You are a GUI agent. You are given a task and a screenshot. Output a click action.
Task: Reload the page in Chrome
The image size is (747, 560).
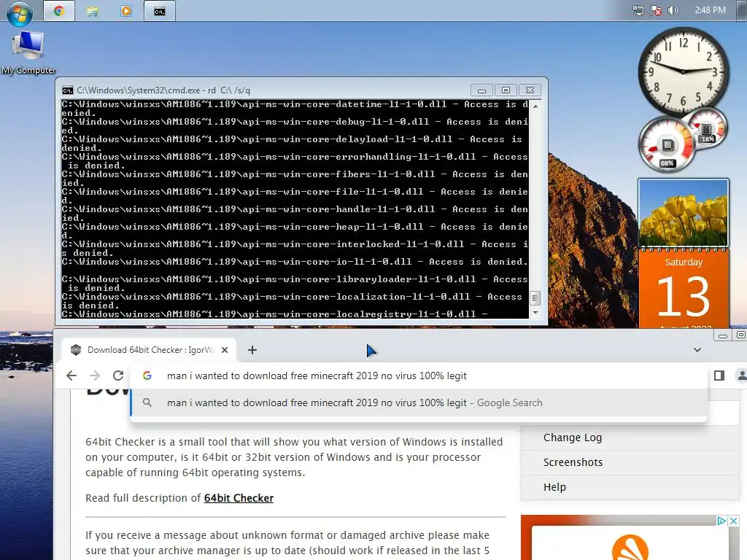click(118, 376)
